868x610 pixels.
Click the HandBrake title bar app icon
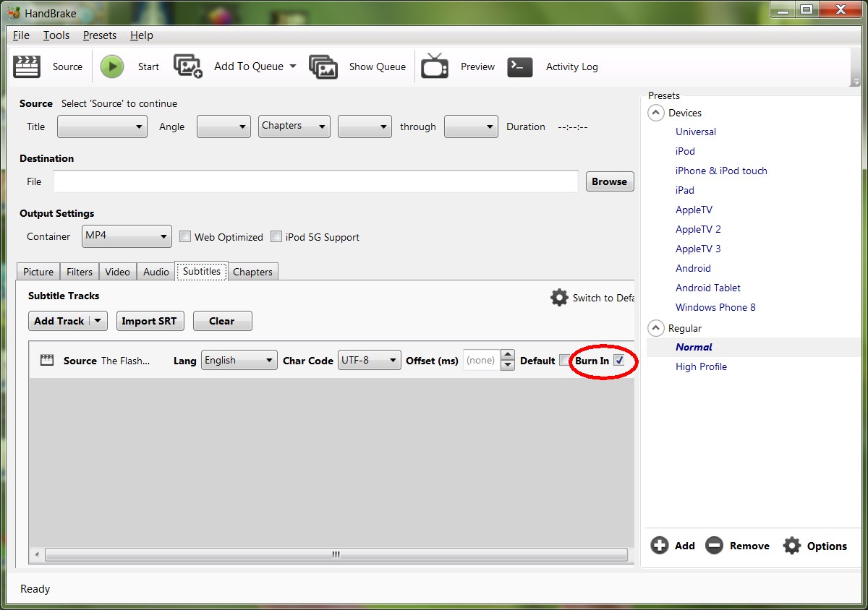click(x=13, y=12)
